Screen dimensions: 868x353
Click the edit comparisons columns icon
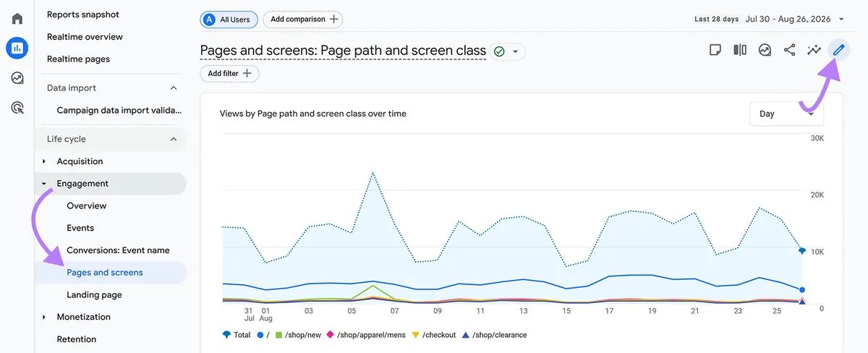click(740, 50)
